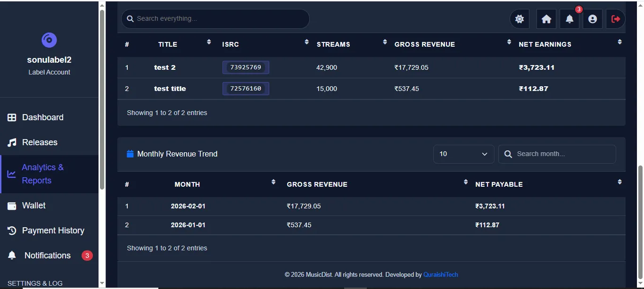
Task: Click the red badge on sidebar Notifications
Action: pos(87,256)
